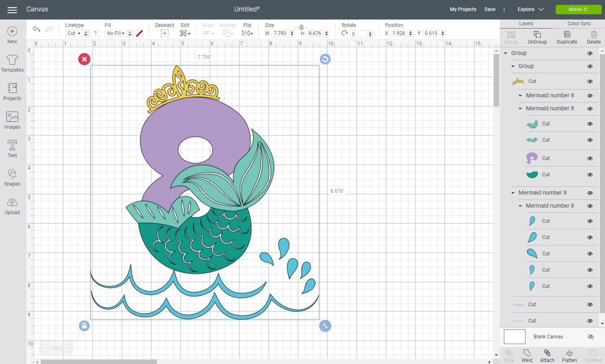The width and height of the screenshot is (605, 364).
Task: Open the hamburger menu
Action: (12, 10)
